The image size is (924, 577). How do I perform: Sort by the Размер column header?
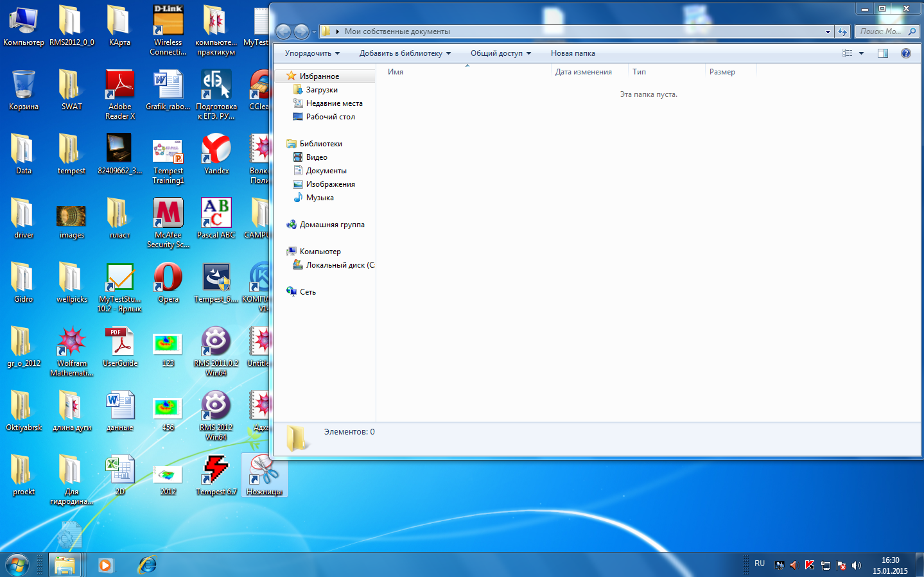coord(731,72)
